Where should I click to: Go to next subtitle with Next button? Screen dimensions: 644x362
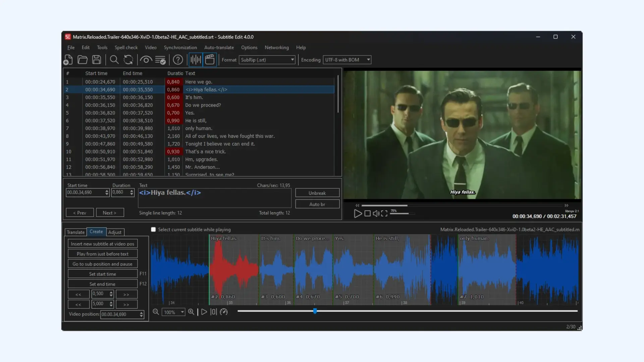pos(110,213)
